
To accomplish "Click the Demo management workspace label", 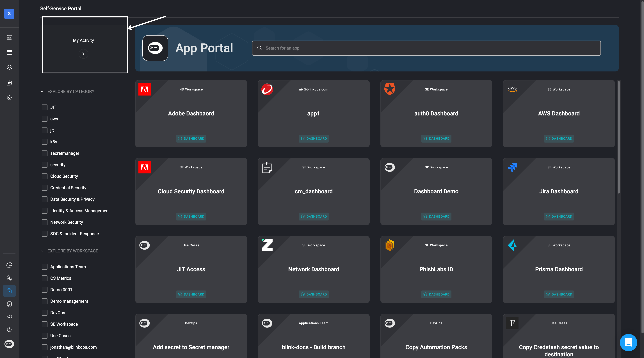I will 69,301.
